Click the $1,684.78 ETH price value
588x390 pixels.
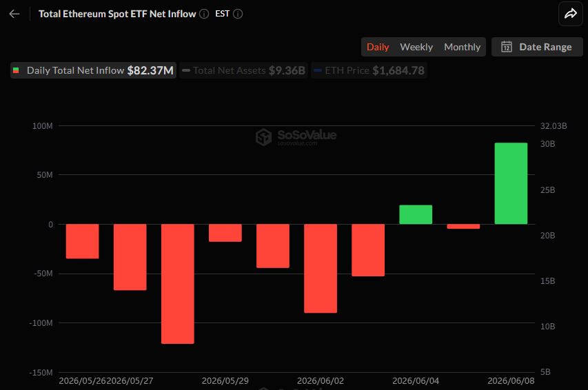pos(398,70)
